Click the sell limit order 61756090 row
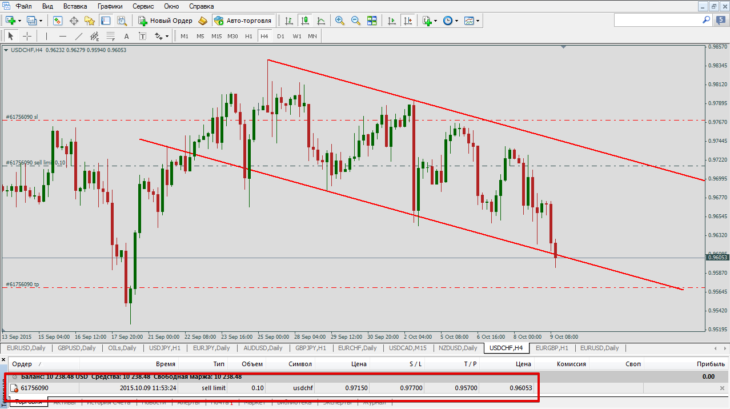The width and height of the screenshot is (730, 409). click(365, 388)
